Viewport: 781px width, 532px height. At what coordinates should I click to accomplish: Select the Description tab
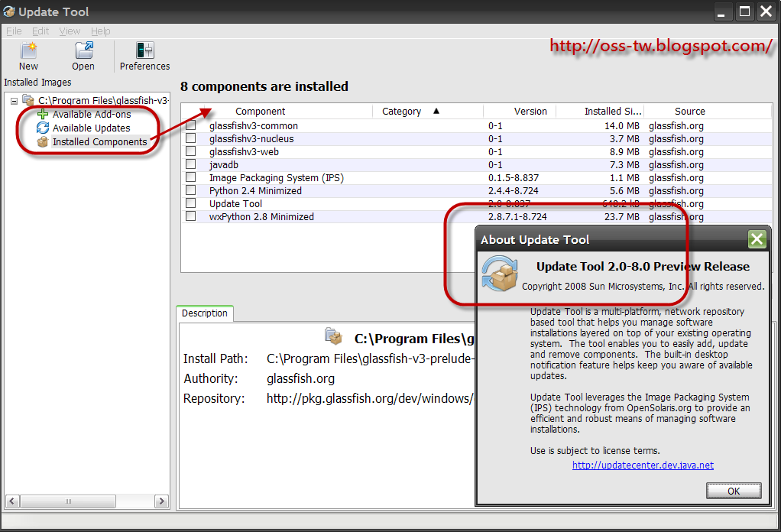[205, 313]
